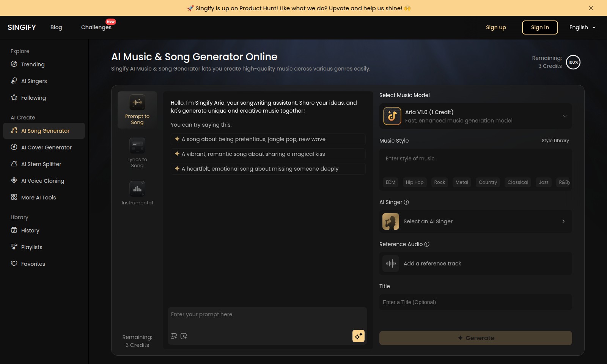This screenshot has width=607, height=364.
Task: Close the Product Hunt announcement banner
Action: point(591,8)
